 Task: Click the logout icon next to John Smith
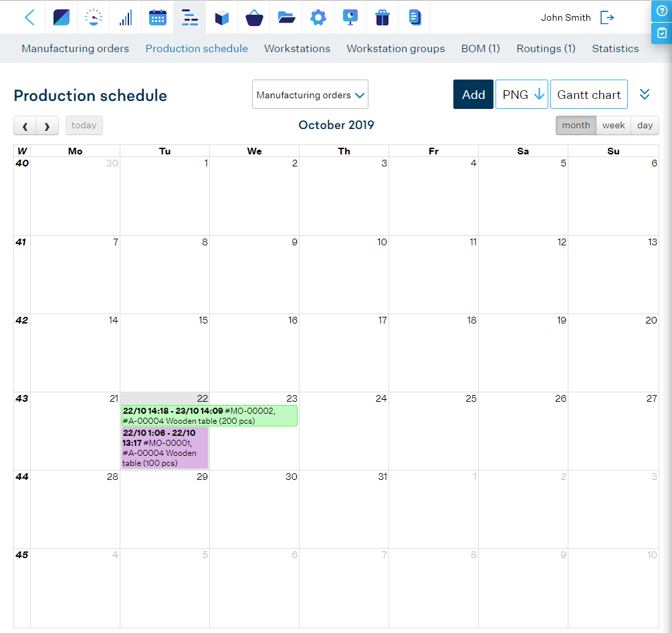[607, 17]
